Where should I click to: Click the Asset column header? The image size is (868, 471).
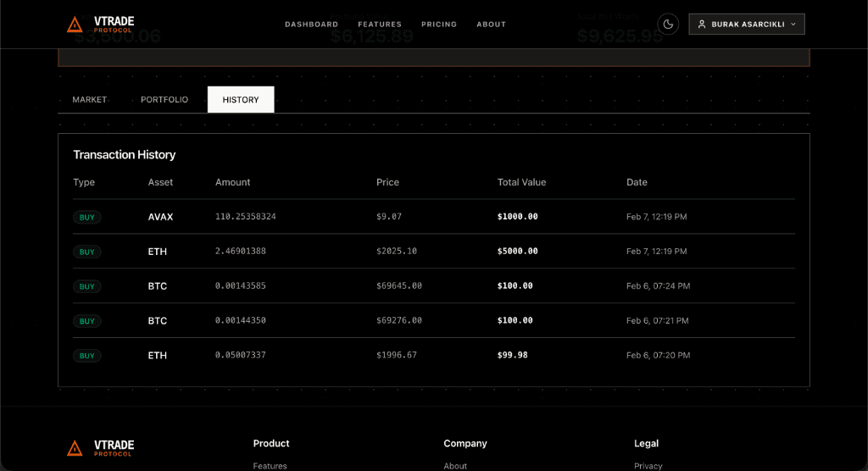click(x=160, y=182)
